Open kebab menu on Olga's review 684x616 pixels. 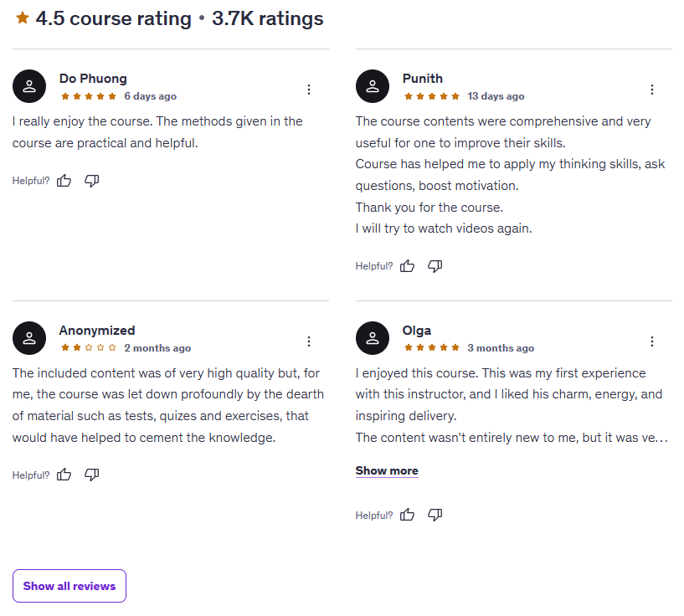click(652, 341)
